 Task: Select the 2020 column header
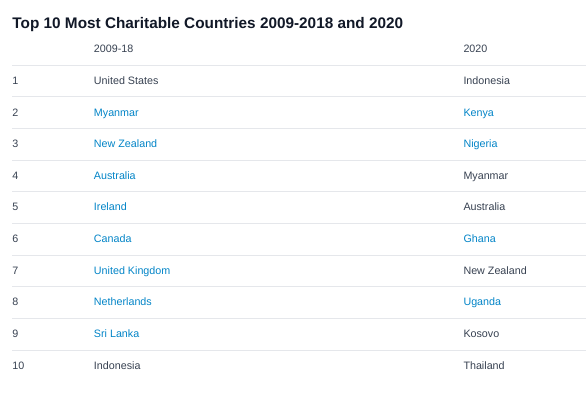[x=475, y=49]
